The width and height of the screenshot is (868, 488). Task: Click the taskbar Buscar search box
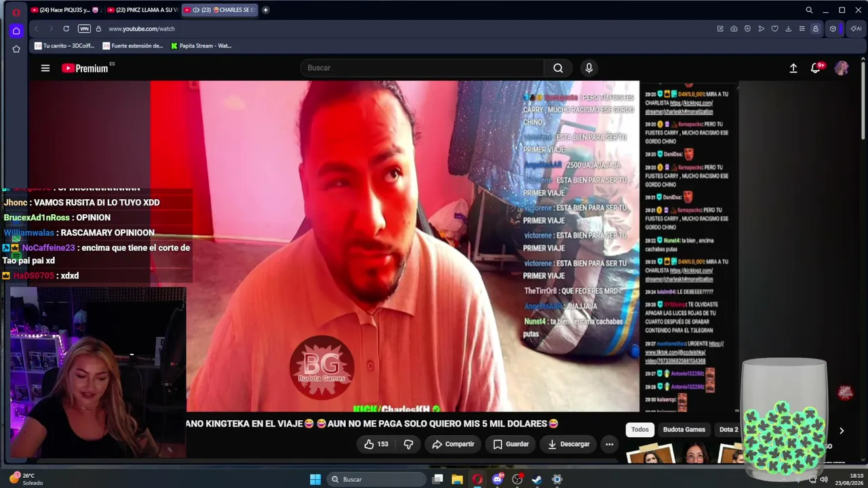375,479
